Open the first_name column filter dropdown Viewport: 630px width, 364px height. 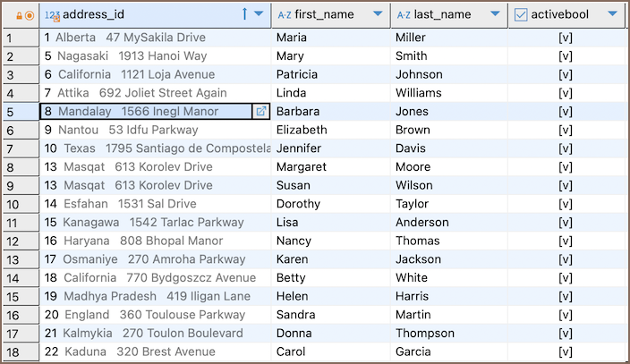378,15
